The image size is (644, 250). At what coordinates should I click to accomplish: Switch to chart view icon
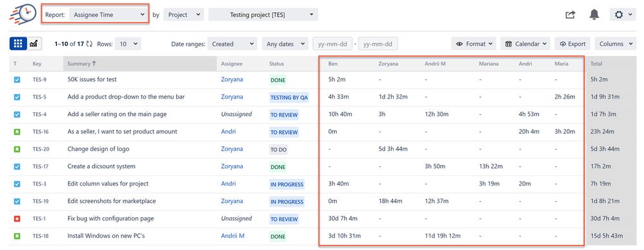34,44
